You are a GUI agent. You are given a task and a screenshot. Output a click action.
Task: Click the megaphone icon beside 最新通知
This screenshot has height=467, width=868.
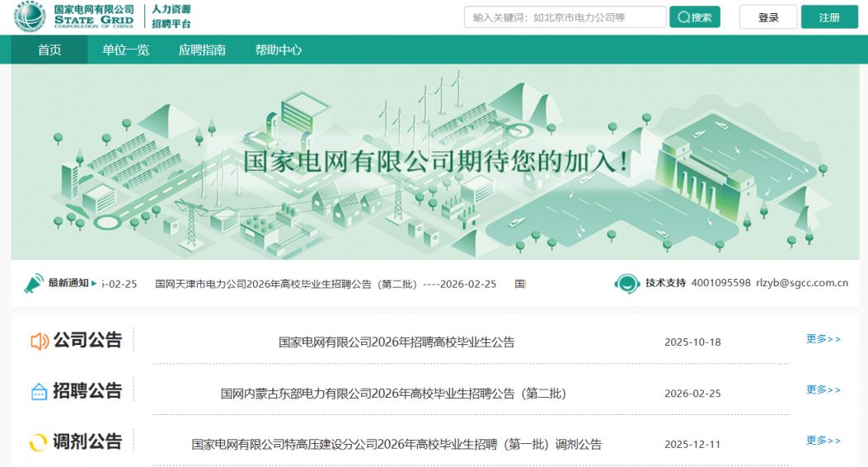coord(34,283)
